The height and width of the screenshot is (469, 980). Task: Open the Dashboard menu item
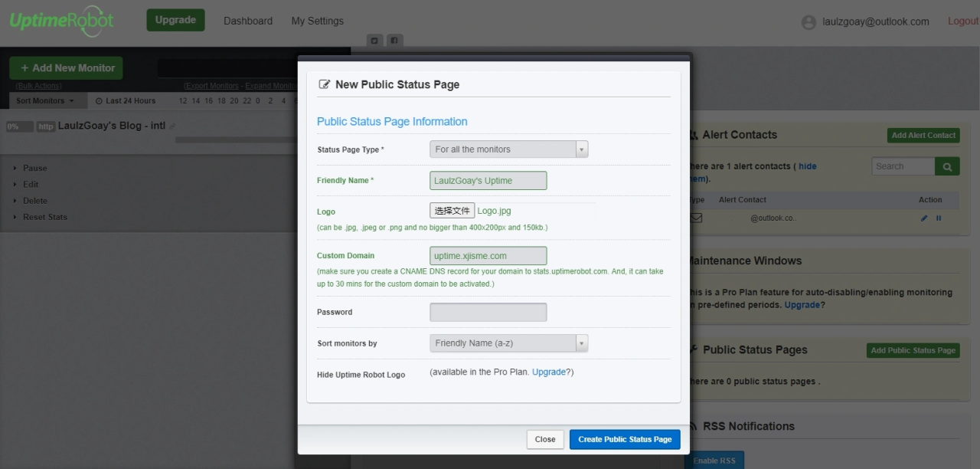[x=248, y=21]
